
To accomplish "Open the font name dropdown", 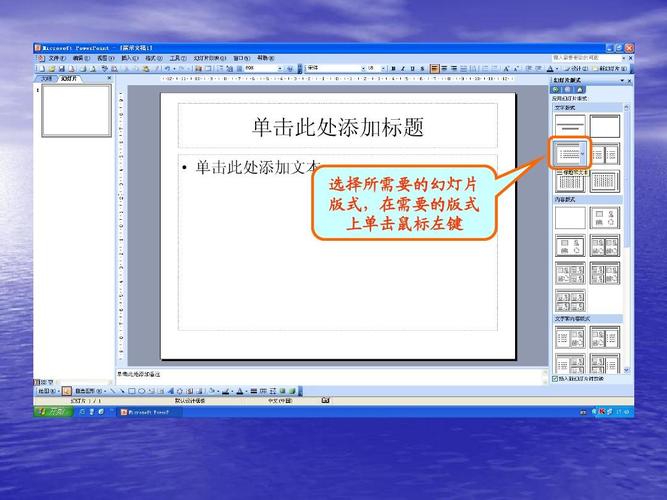I will click(x=363, y=69).
